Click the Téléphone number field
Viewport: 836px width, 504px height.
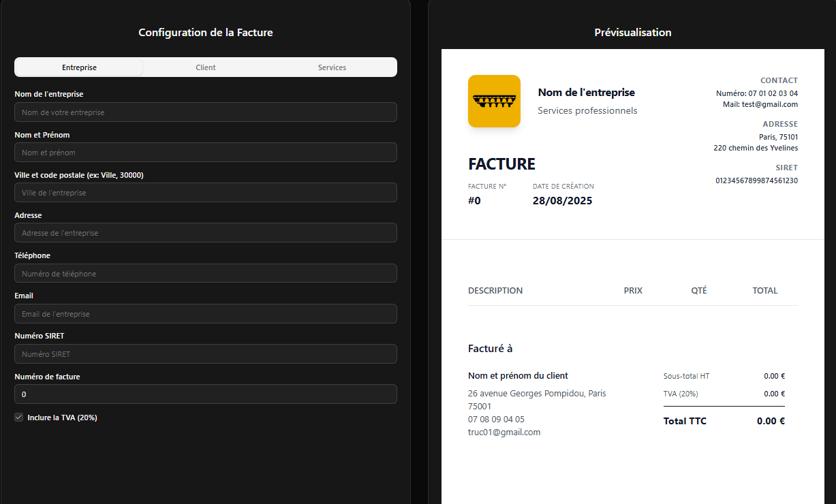[205, 274]
